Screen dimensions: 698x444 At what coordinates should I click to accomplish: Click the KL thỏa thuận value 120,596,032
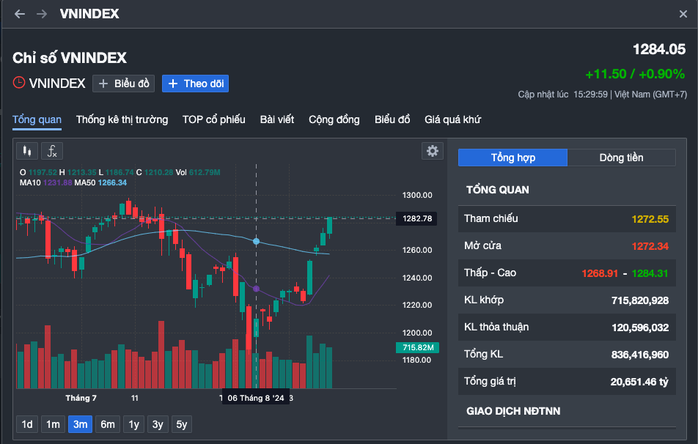(x=640, y=328)
